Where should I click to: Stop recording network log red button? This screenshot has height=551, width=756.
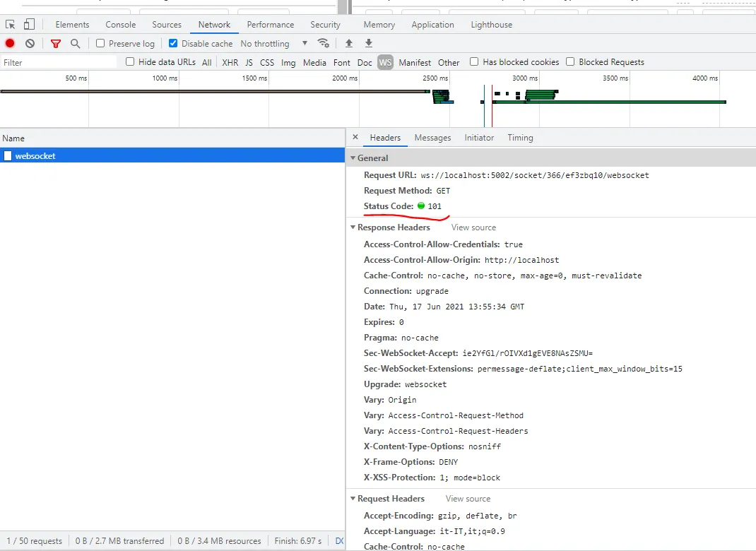point(10,43)
